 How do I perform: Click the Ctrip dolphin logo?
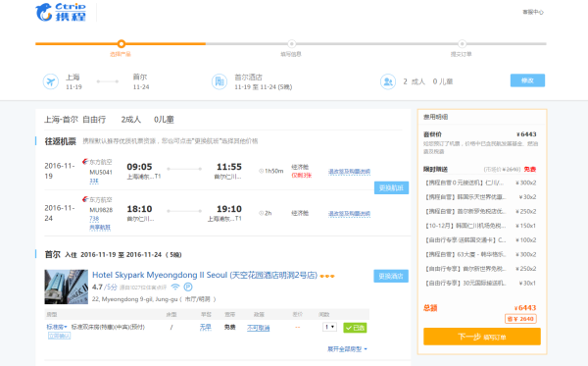point(61,12)
